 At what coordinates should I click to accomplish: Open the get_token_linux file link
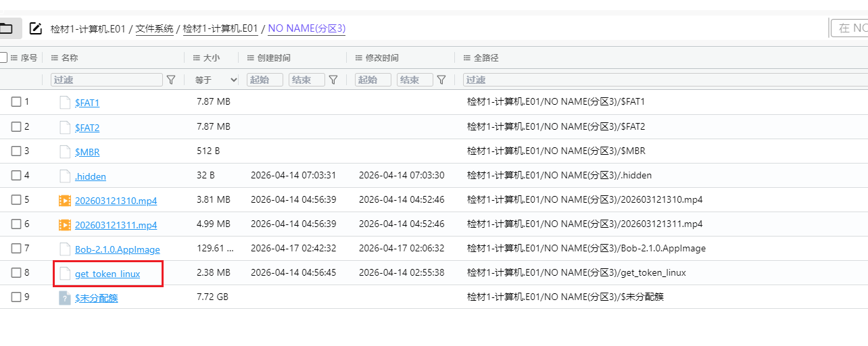[x=107, y=274]
